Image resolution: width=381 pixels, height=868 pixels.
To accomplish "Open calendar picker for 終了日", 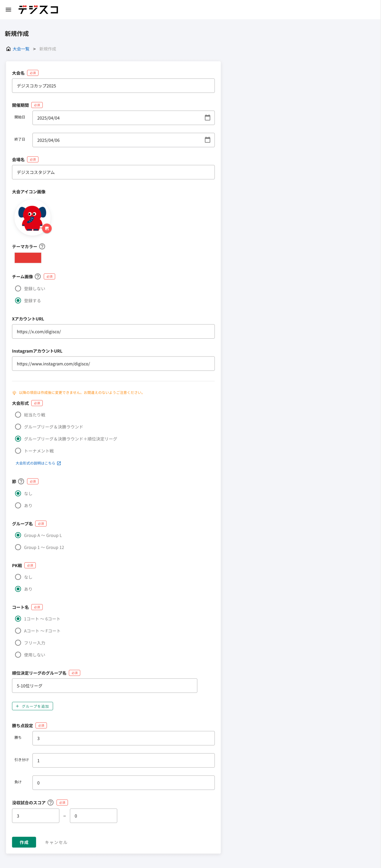I will click(x=207, y=140).
